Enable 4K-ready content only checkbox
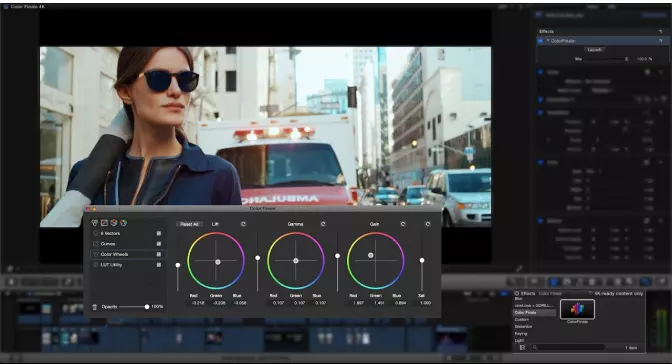Screen dimensions: 672x364 click(591, 294)
